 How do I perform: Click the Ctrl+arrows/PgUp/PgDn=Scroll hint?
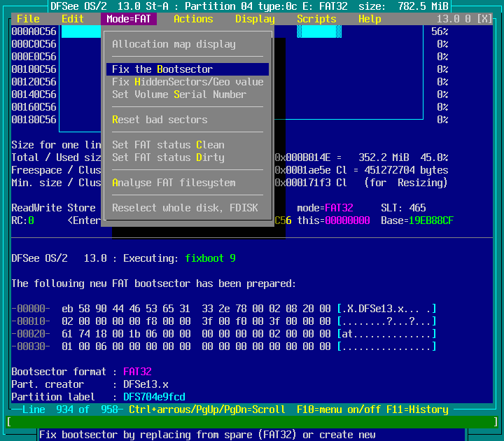(x=207, y=409)
